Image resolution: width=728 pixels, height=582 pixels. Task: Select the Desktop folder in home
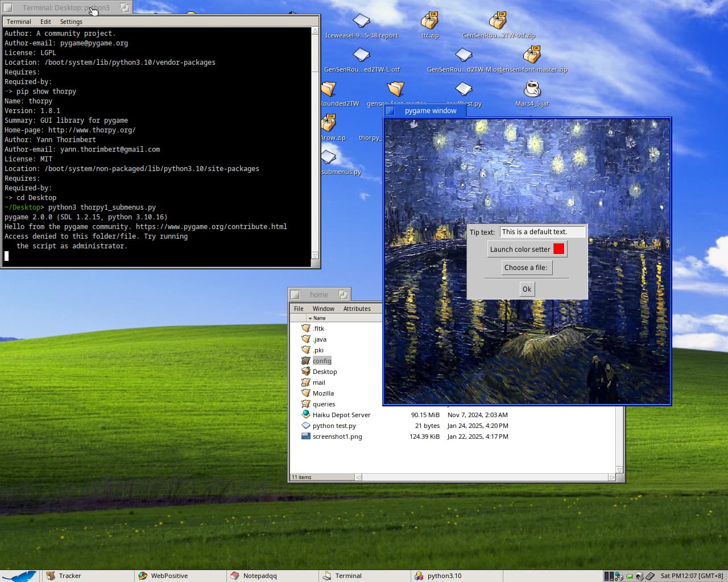324,372
